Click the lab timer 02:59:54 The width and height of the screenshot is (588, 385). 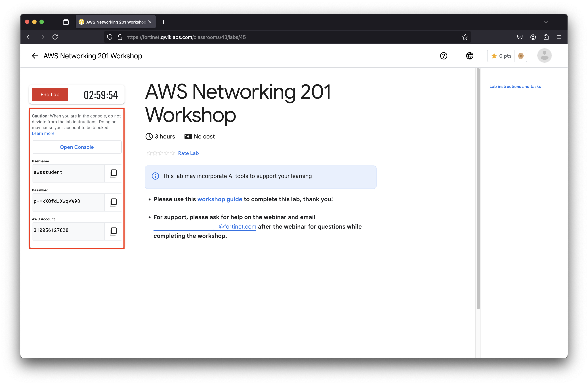[101, 95]
